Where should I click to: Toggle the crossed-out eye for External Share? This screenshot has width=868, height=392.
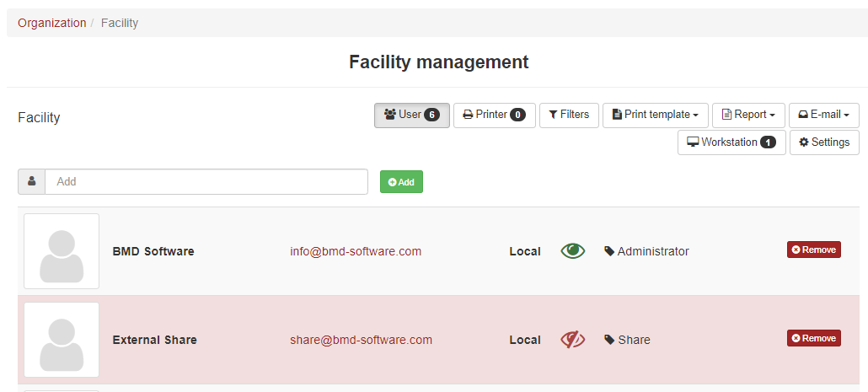point(572,340)
